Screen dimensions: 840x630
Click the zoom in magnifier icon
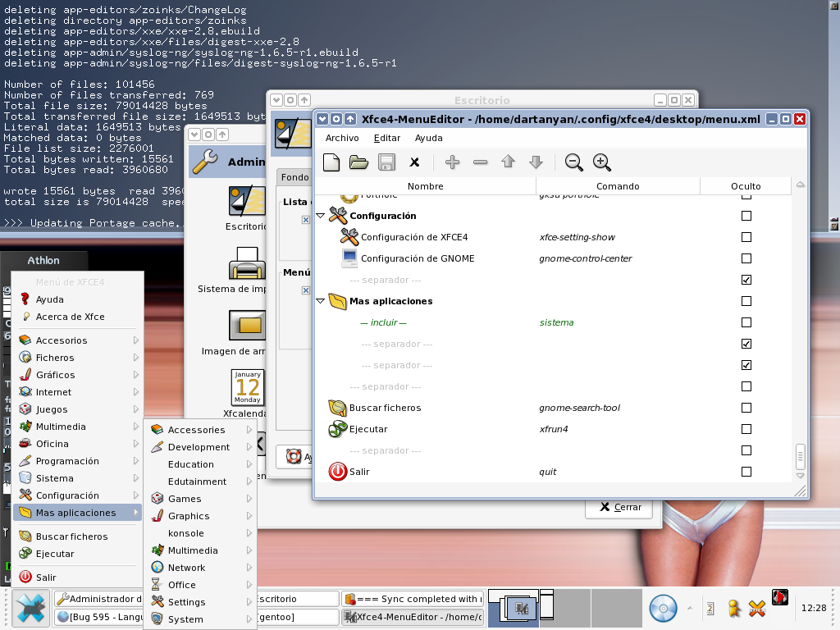[x=602, y=162]
